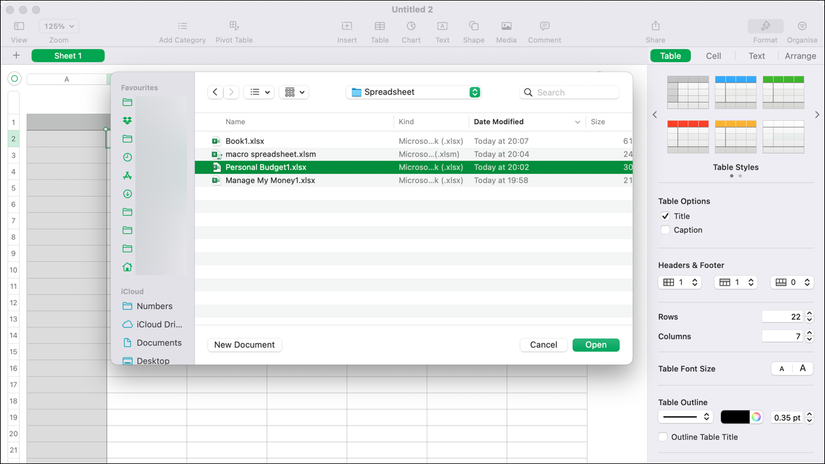Image resolution: width=825 pixels, height=464 pixels.
Task: Open the outline color wheel picker
Action: [756, 417]
